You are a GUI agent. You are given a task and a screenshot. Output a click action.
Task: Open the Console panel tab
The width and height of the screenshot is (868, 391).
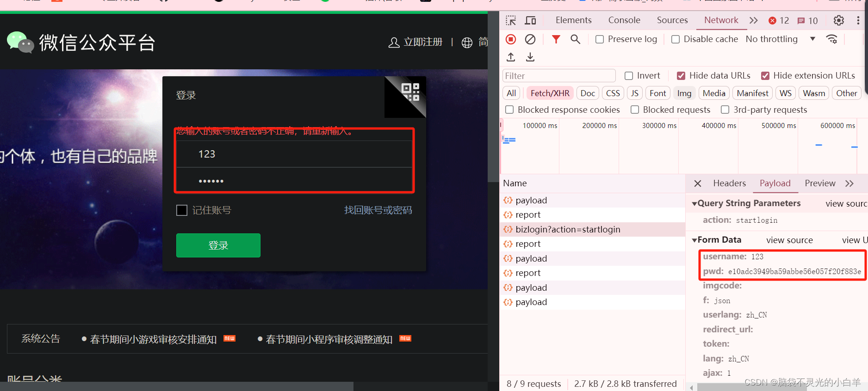(624, 20)
